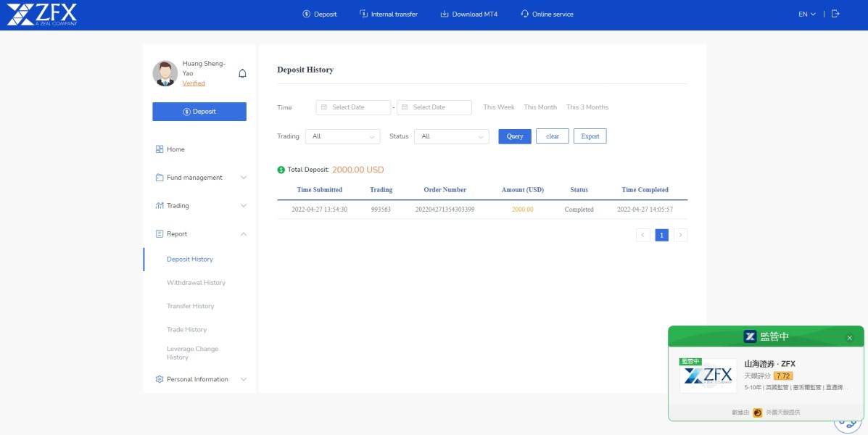Close the ZFX regulation popup
This screenshot has height=435, width=868.
pos(849,338)
